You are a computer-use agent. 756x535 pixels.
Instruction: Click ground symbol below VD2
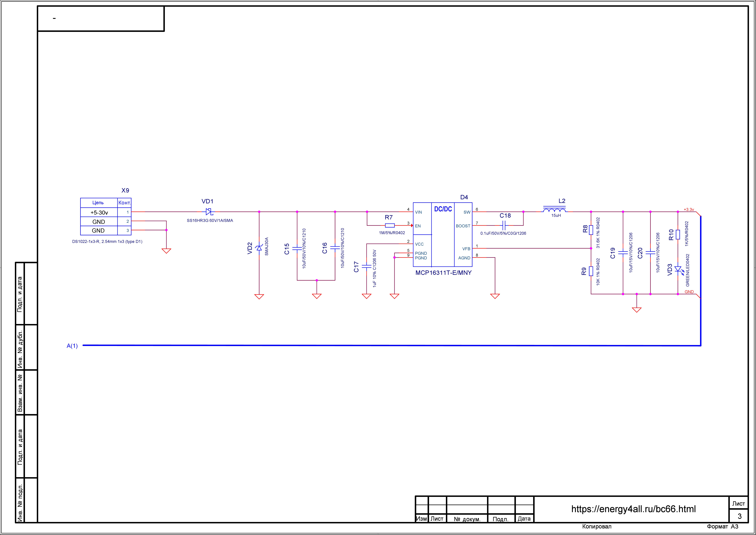coord(259,297)
